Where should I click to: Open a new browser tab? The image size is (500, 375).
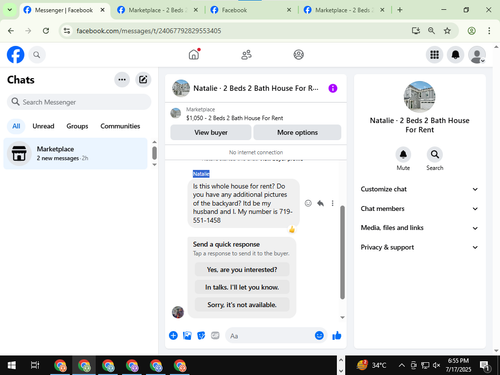pos(400,10)
